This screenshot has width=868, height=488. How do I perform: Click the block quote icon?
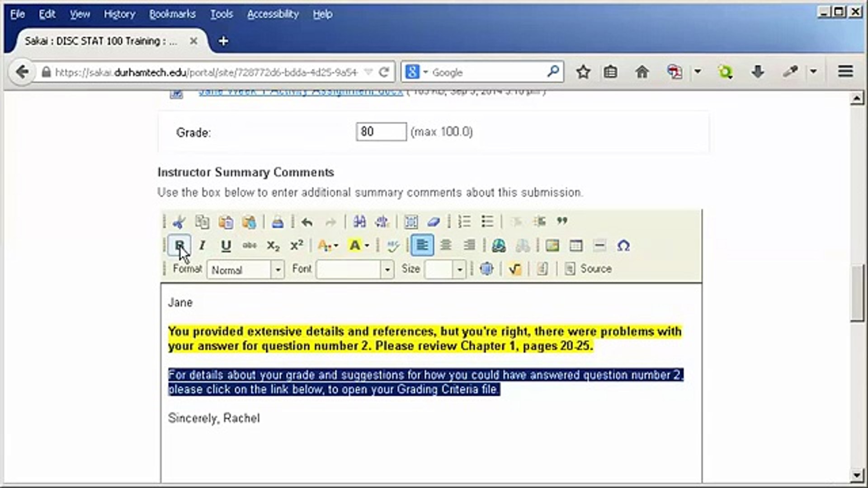[562, 221]
